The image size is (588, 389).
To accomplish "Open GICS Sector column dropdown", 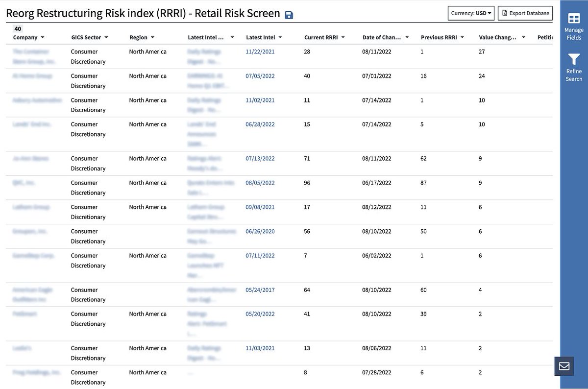I will (106, 38).
